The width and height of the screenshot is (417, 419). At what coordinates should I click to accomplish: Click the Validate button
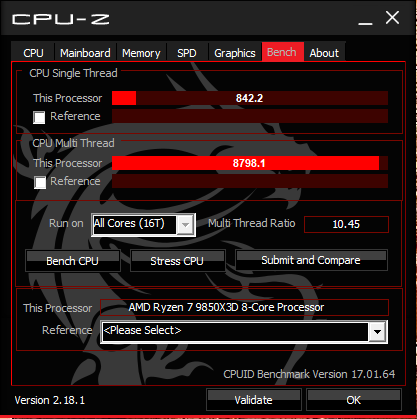tap(254, 399)
